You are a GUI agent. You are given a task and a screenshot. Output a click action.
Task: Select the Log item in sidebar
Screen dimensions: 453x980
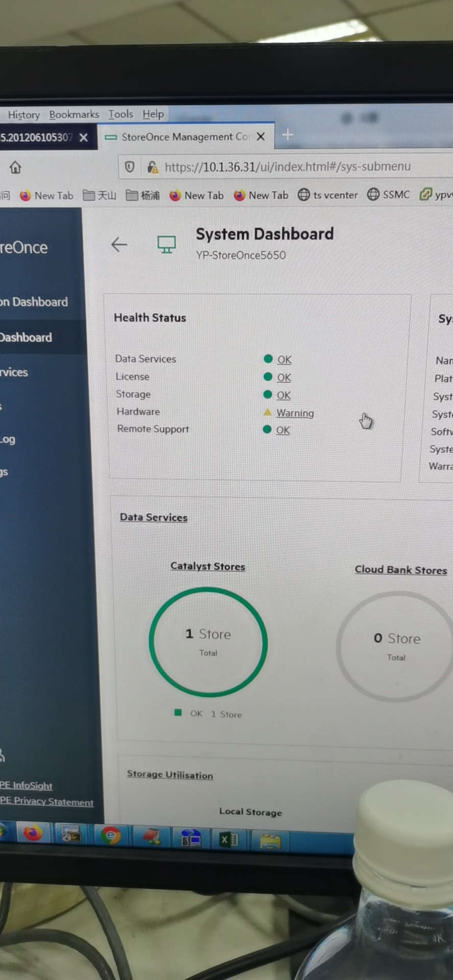pos(8,439)
